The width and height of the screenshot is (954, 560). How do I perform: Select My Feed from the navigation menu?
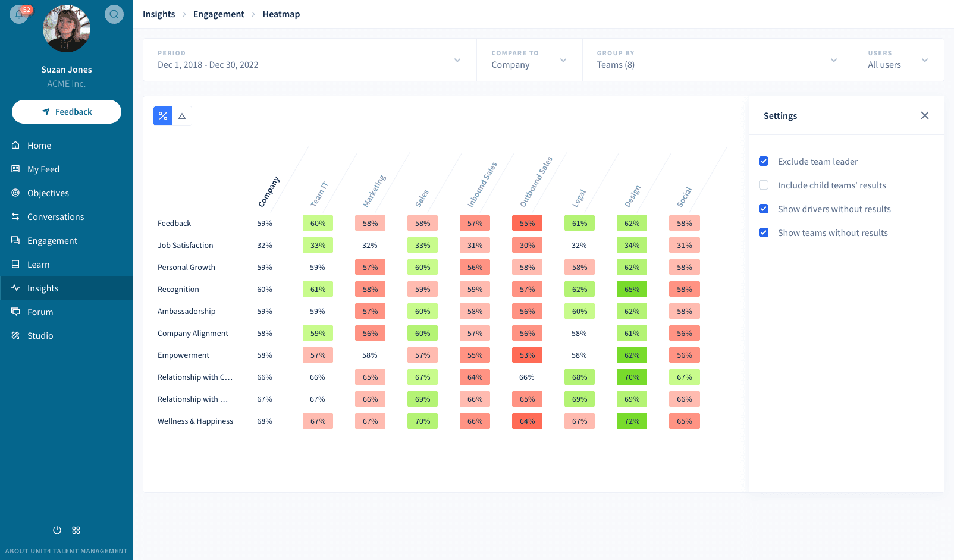pyautogui.click(x=43, y=169)
